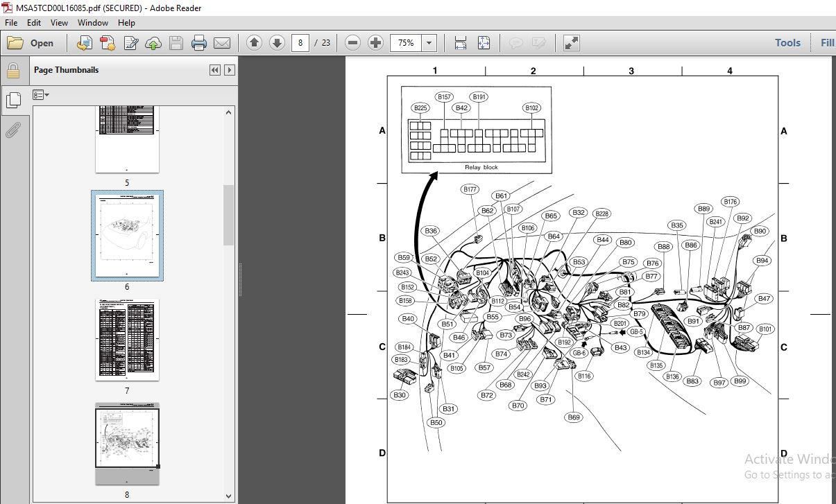Click the scrolling fit-width icon

(461, 43)
